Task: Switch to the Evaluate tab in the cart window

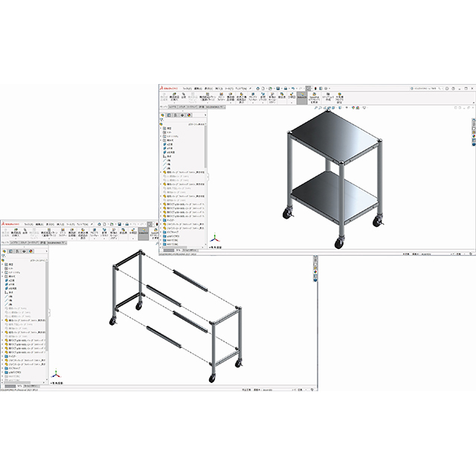Action: click(x=202, y=106)
